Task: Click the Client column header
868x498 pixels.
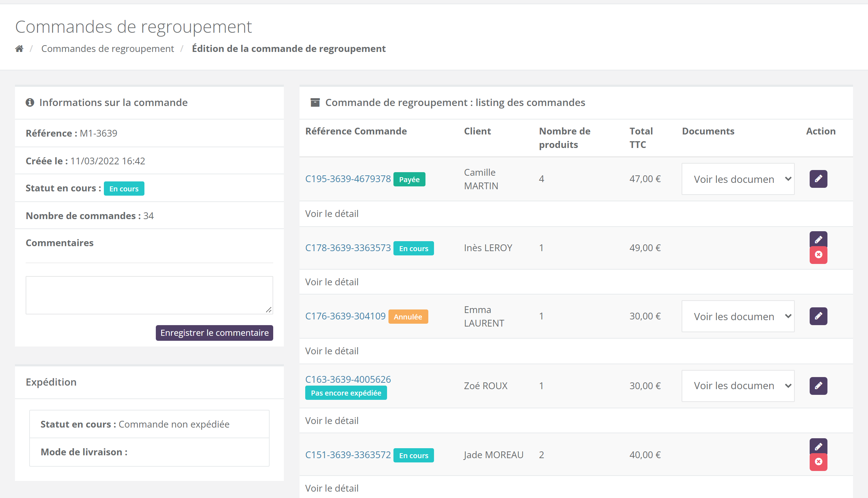Action: pos(477,131)
